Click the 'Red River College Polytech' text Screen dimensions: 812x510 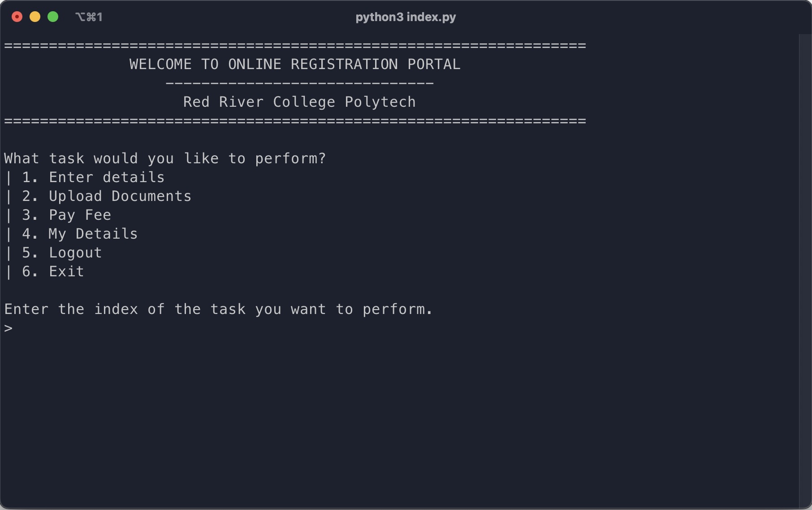[299, 102]
